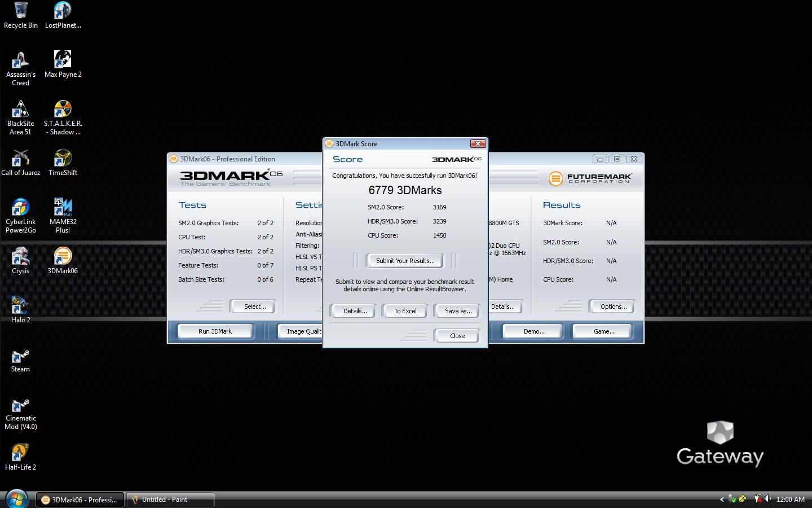812x508 pixels.
Task: Click the S.T.A.L.K.E.R. Shadow desktop icon
Action: coord(63,117)
